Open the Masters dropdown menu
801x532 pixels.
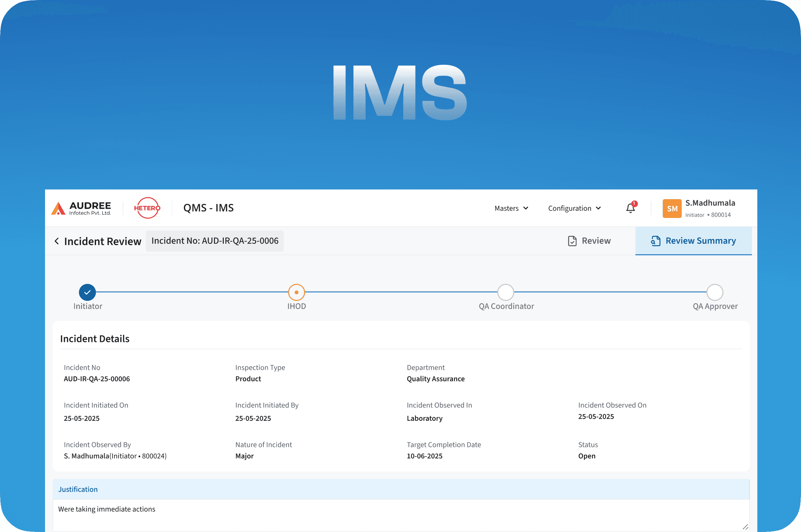coord(511,208)
